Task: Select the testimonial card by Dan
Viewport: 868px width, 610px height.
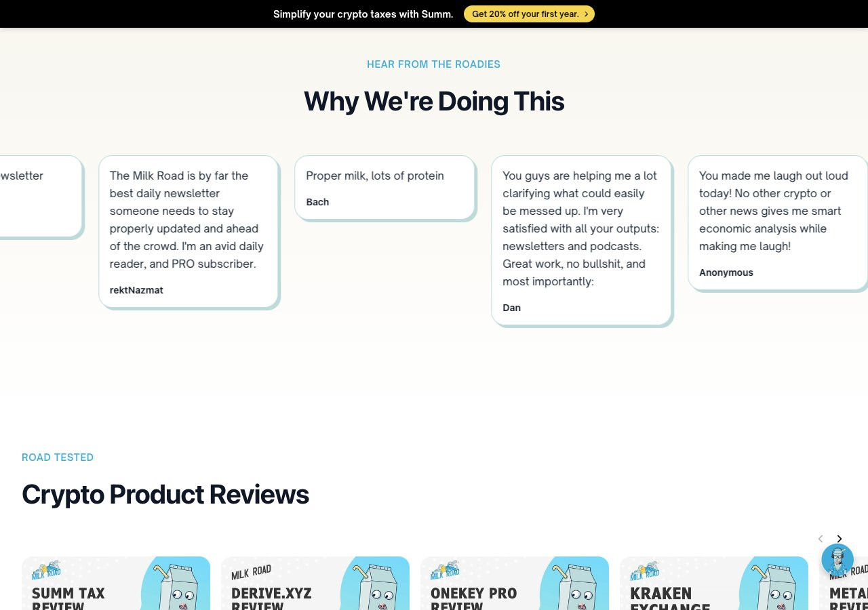Action: pyautogui.click(x=582, y=241)
